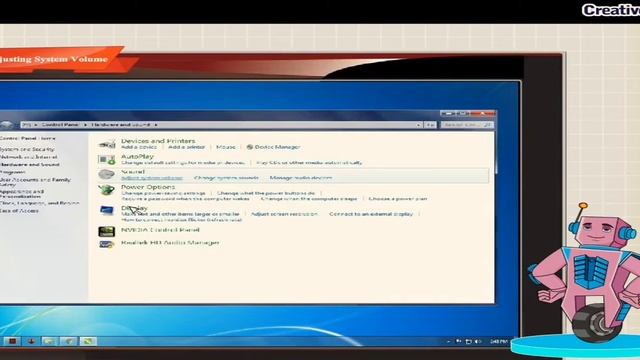Open the Mouse settings link
This screenshot has width=640, height=360.
(x=226, y=147)
